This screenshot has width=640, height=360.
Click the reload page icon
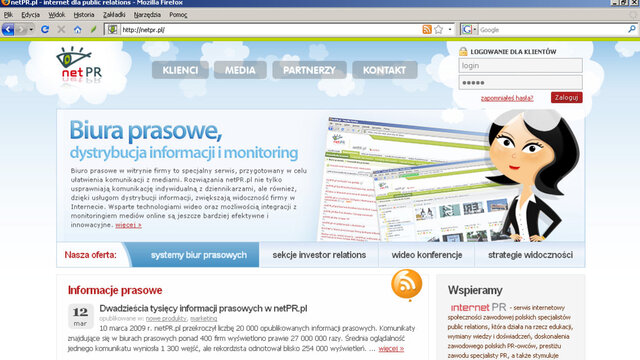click(x=45, y=29)
